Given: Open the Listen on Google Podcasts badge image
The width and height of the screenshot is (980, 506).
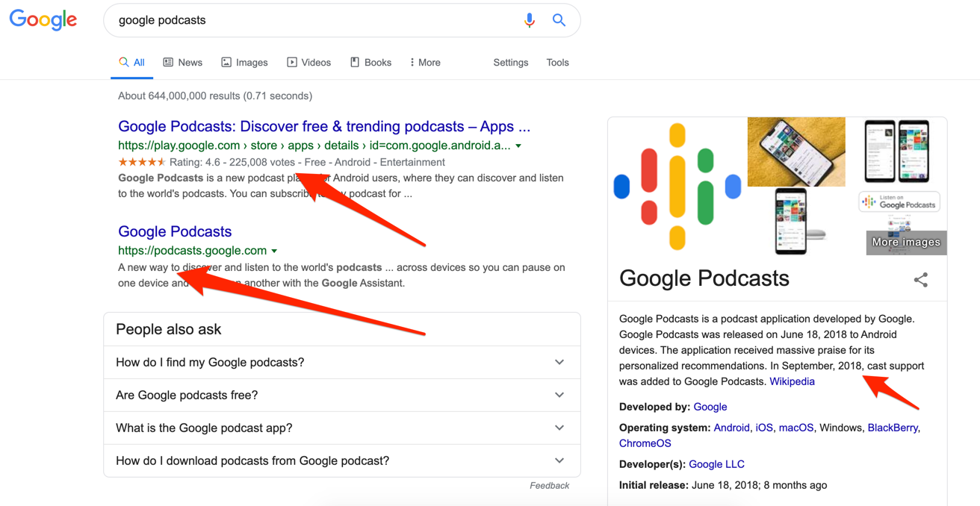Looking at the screenshot, I should point(899,202).
